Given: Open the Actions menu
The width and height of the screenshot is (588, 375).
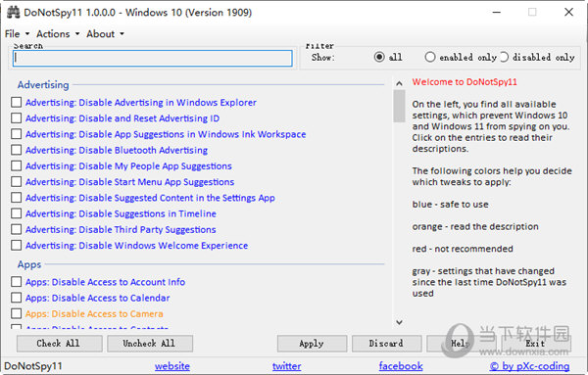Looking at the screenshot, I should click(53, 34).
